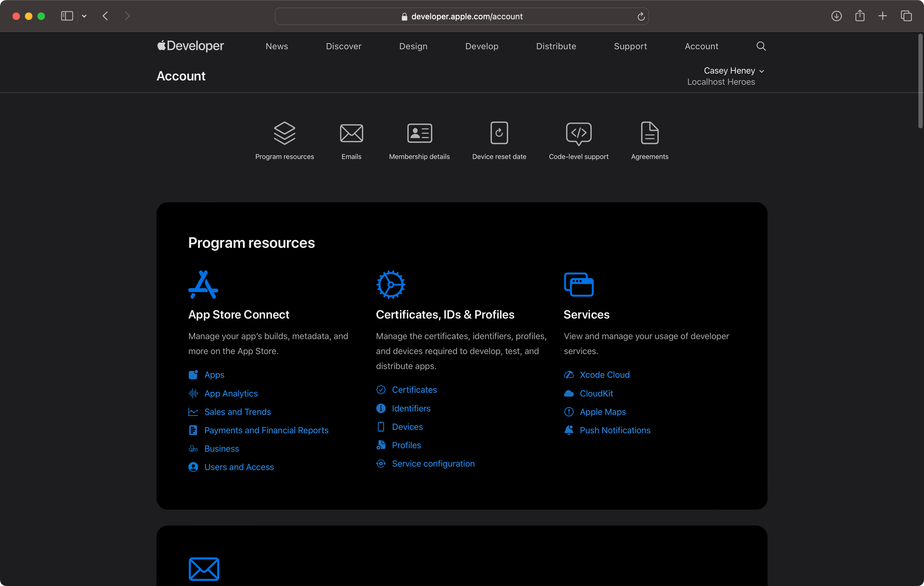Click the Services icon
Viewport: 924px width, 586px height.
click(x=579, y=284)
